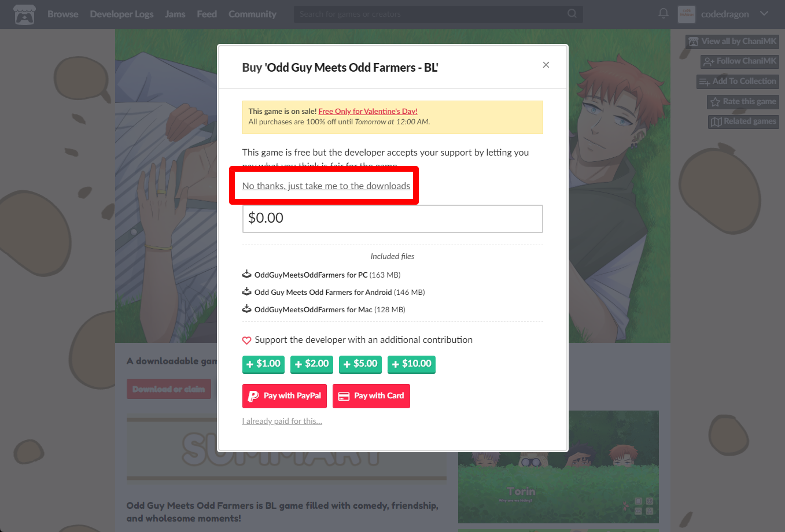This screenshot has width=785, height=532.
Task: Click the itch.io logo icon
Action: 24,14
